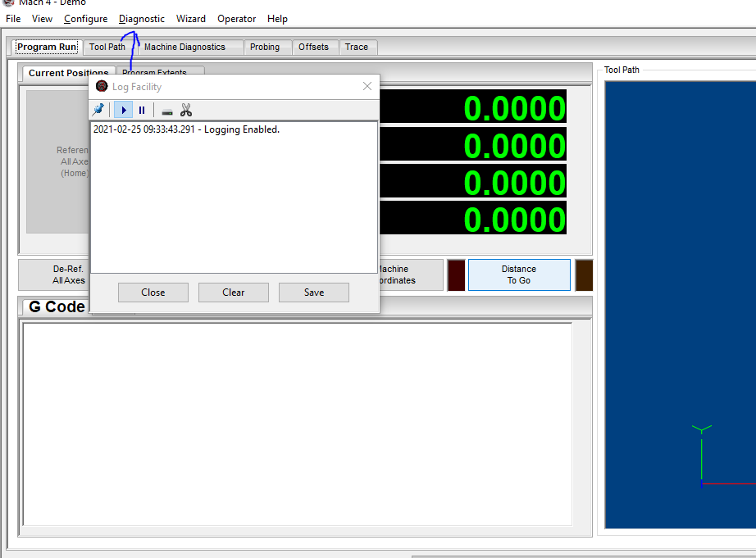This screenshot has width=756, height=558.
Task: Click the Save button in Log Facility
Action: pyautogui.click(x=313, y=293)
